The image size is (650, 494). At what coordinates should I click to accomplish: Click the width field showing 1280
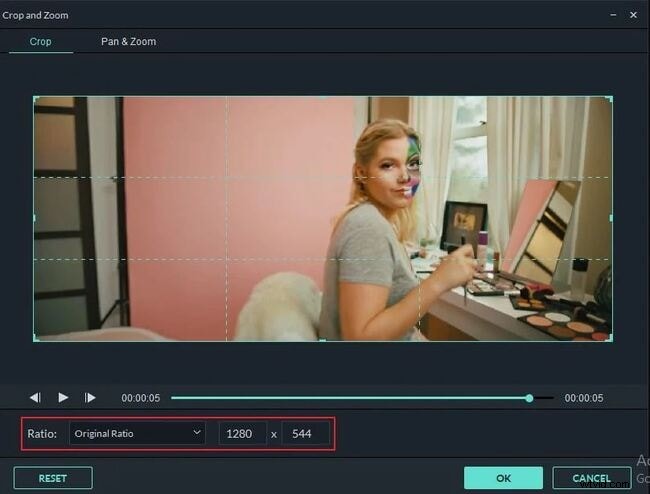click(x=243, y=433)
